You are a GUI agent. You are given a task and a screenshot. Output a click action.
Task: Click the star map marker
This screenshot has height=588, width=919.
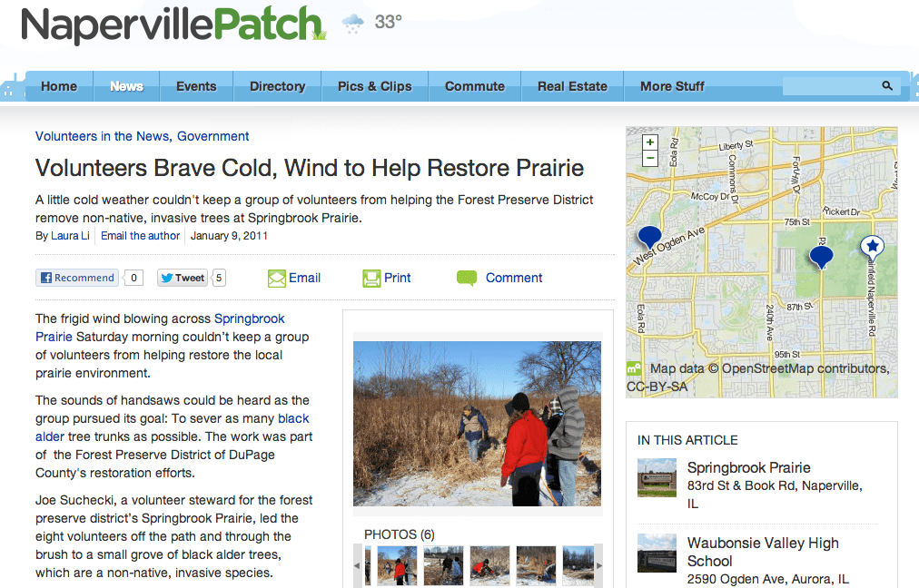tap(872, 247)
